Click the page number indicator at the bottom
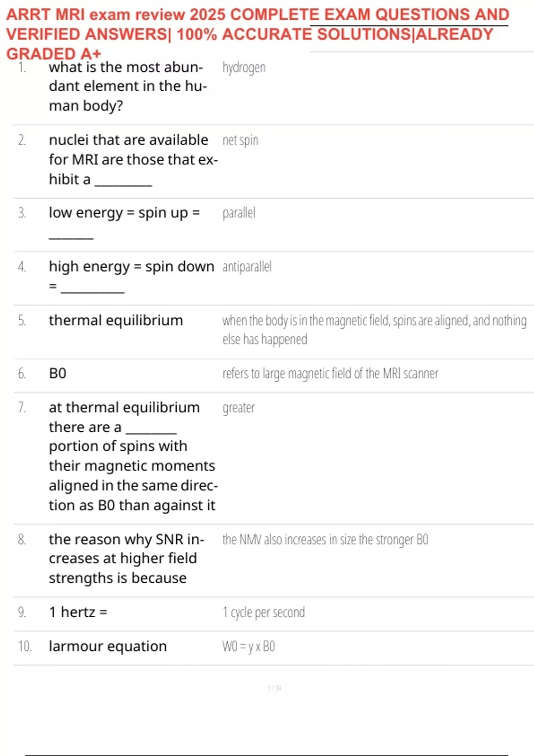The height and width of the screenshot is (756, 534). click(274, 688)
